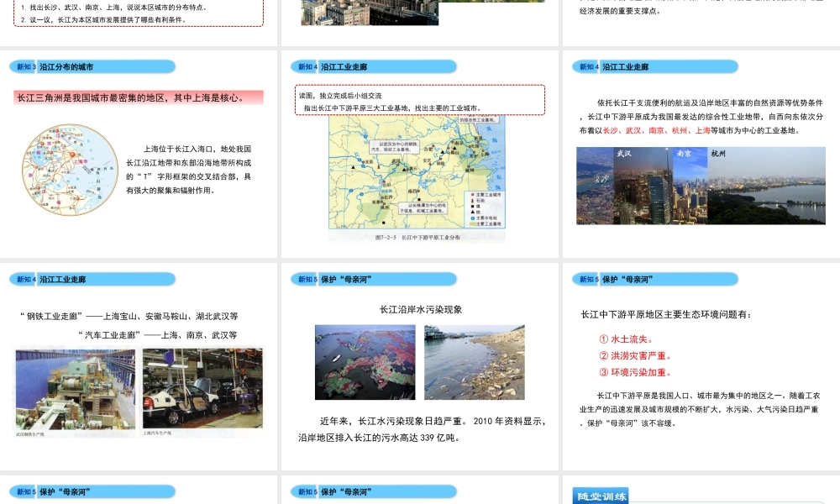
Task: Select the littered shoreline pollution photo
Action: click(x=474, y=362)
